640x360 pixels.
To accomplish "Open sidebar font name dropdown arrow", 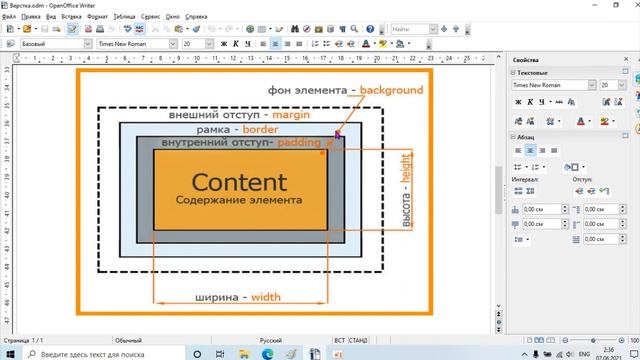I will point(591,85).
